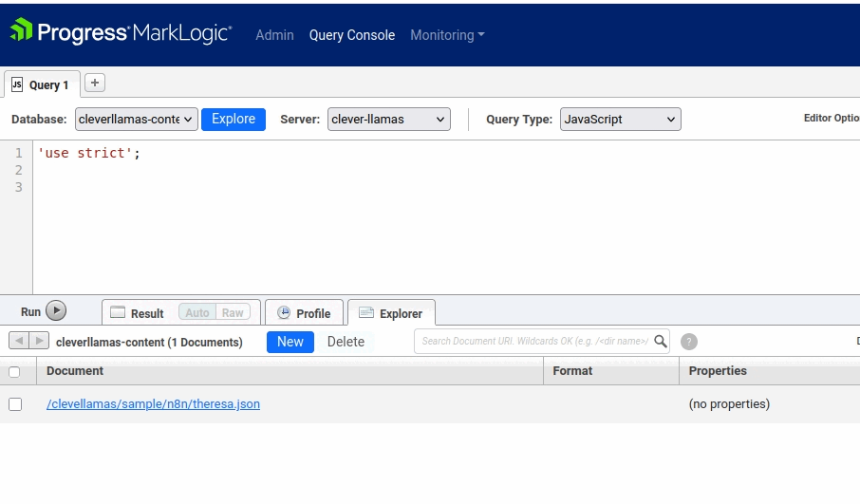Open the Database dropdown

coord(136,119)
